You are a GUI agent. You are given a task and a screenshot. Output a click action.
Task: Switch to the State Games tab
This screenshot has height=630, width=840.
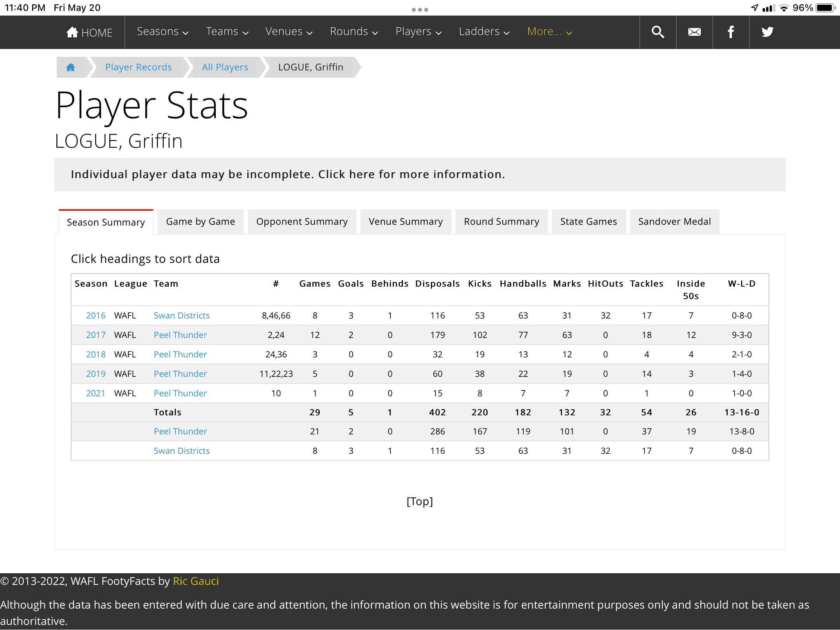click(589, 222)
